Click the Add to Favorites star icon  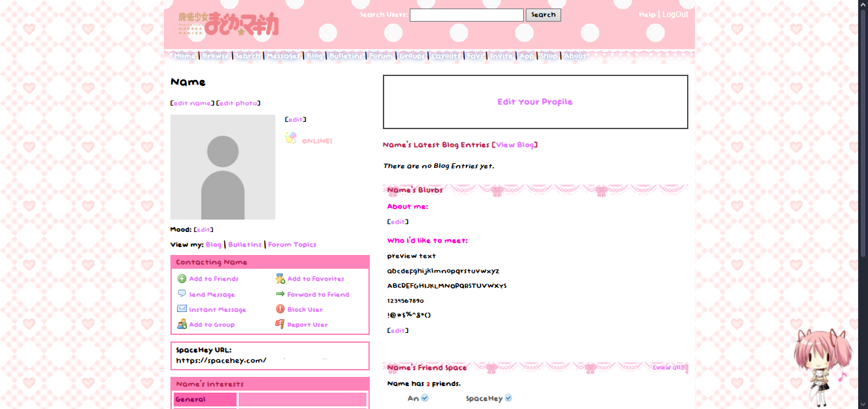pos(280,279)
